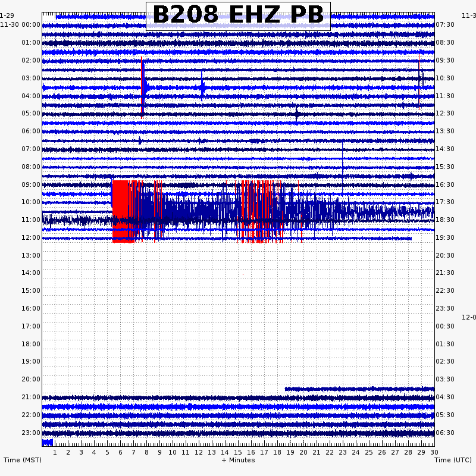Viewport: 476px width, 476px height.
Task: Click the 13:00 MST row label
Action: pyautogui.click(x=31, y=255)
